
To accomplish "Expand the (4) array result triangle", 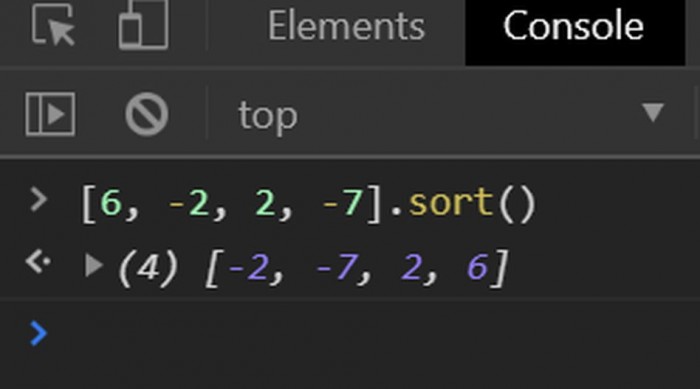I will (93, 265).
